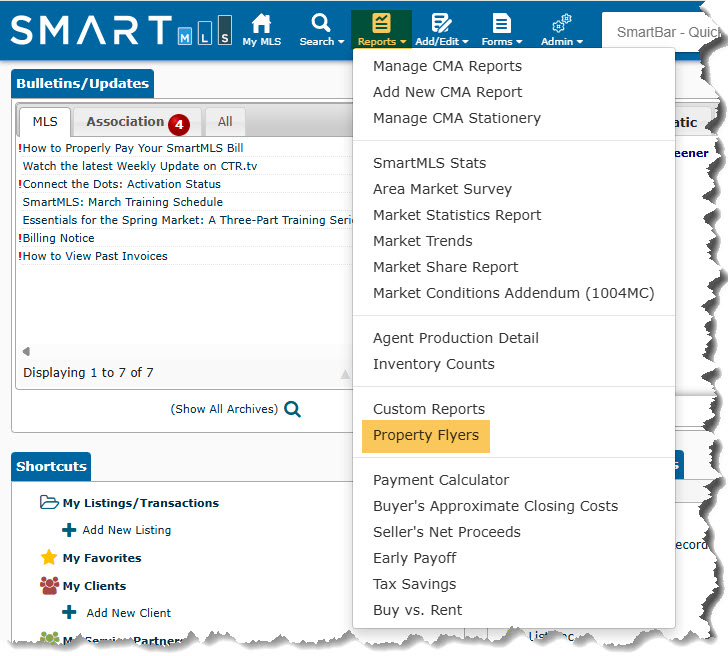
Task: Open the My MLS home icon
Action: 261,23
